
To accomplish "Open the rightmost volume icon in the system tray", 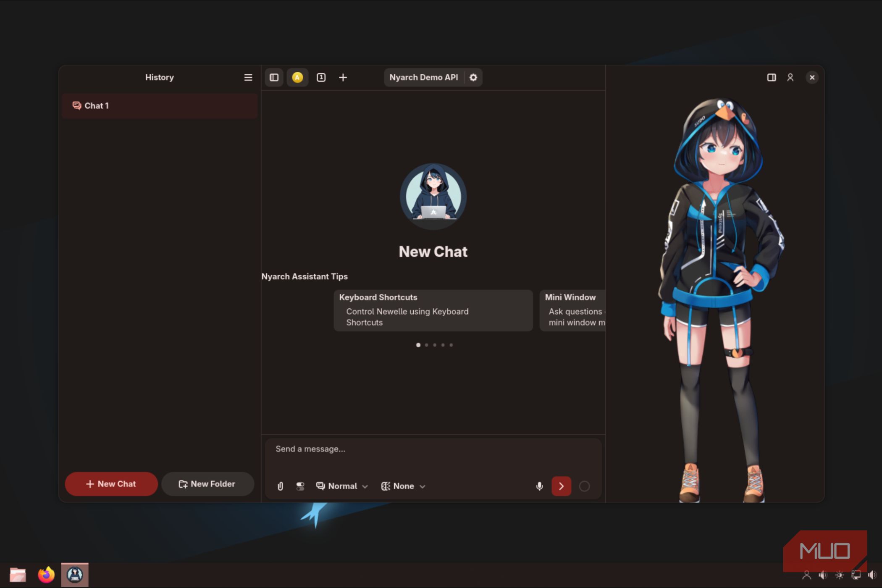I will pyautogui.click(x=872, y=575).
